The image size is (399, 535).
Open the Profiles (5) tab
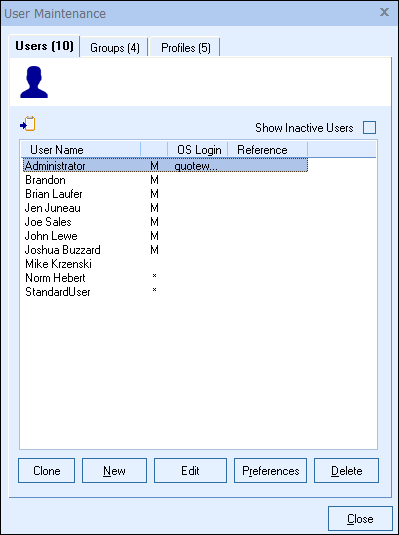coord(185,47)
